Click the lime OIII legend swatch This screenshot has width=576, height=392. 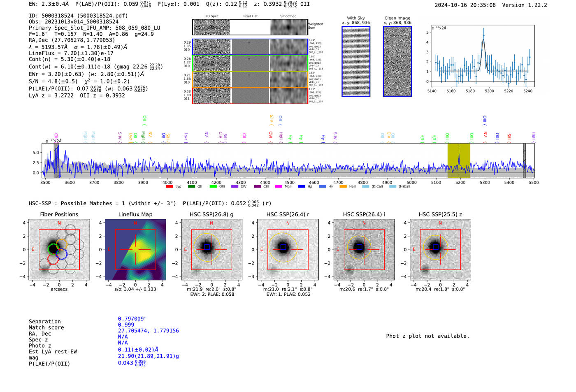(213, 187)
